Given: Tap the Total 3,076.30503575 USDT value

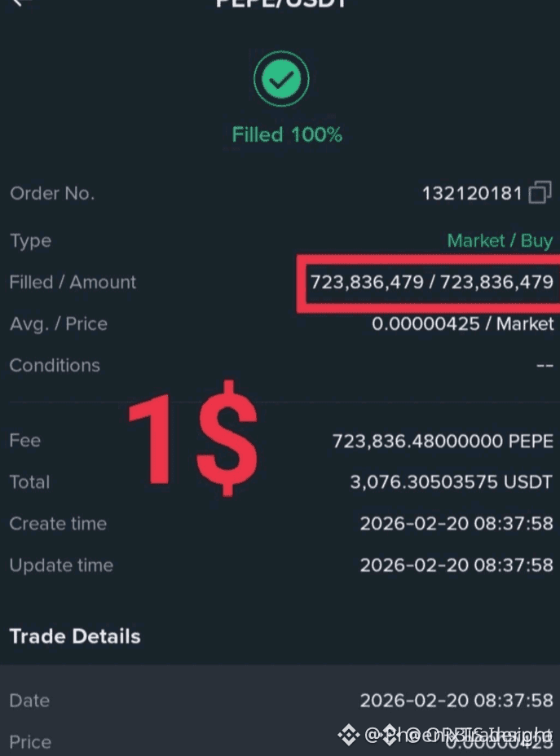Looking at the screenshot, I should tap(451, 482).
